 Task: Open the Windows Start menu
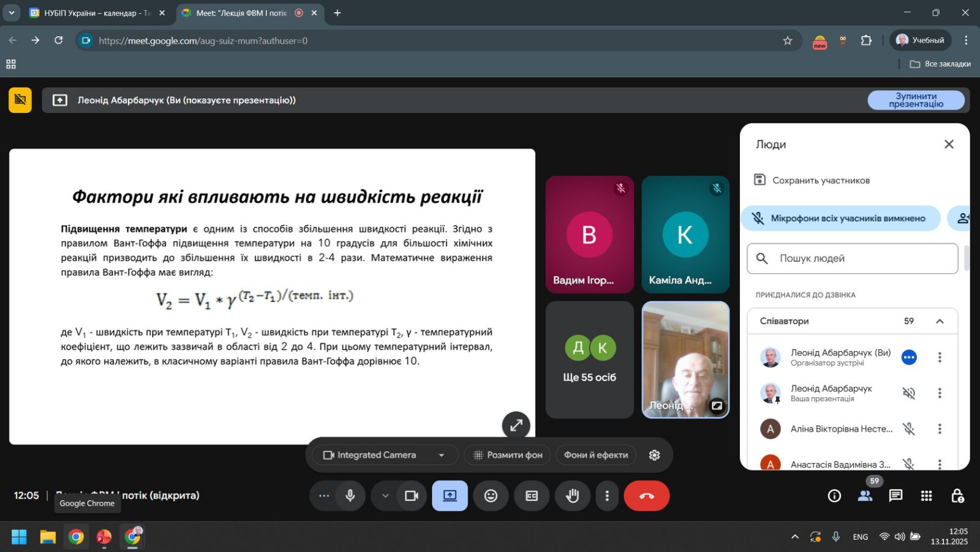(19, 537)
